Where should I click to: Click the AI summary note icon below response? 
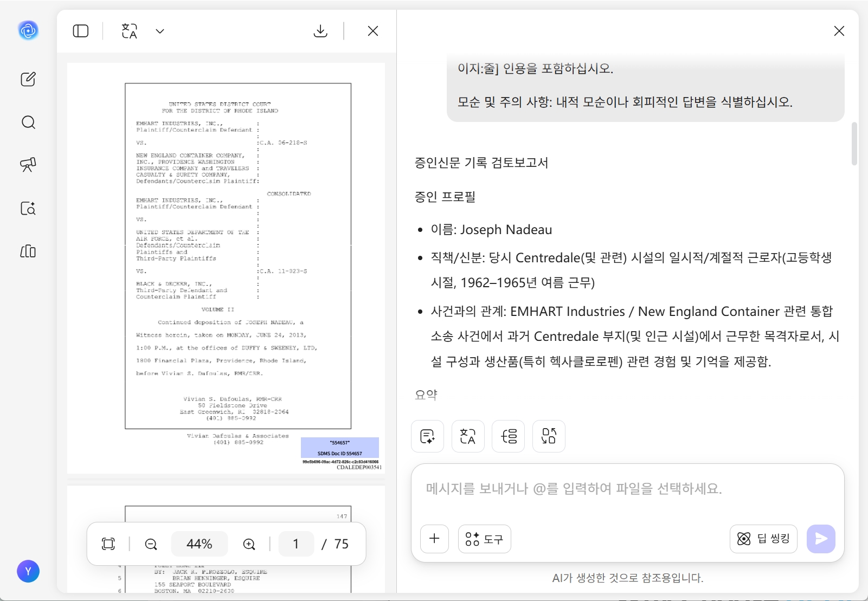(428, 436)
